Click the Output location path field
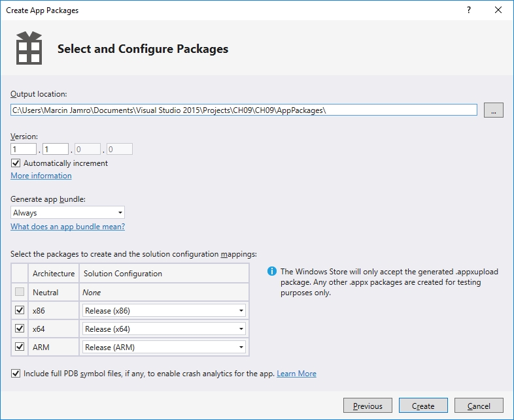Viewport: 514px width, 420px height. (243, 110)
